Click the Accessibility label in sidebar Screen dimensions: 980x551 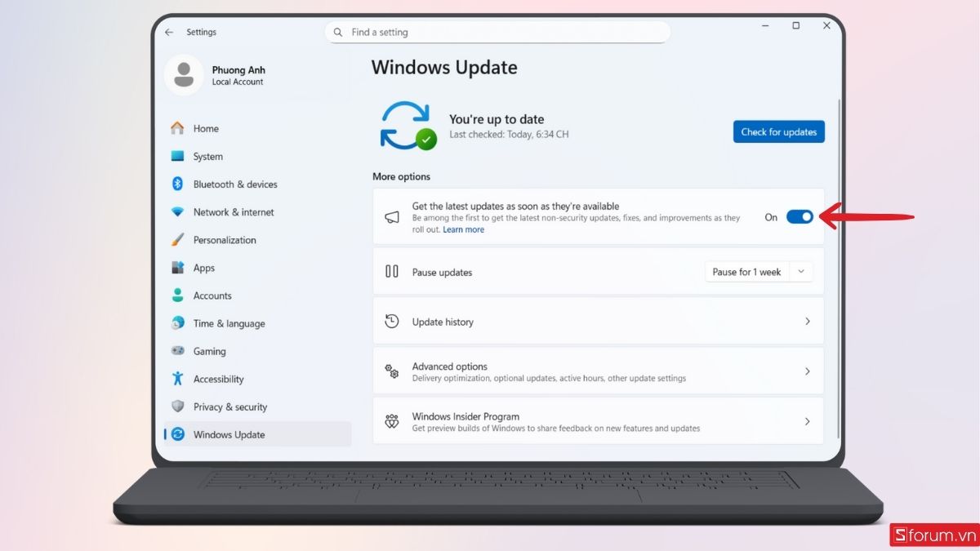[219, 379]
